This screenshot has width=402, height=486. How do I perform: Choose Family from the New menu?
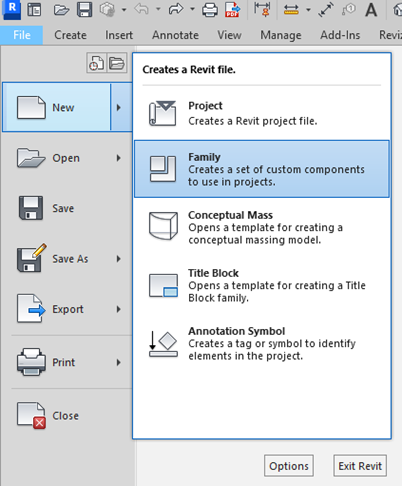(x=262, y=169)
